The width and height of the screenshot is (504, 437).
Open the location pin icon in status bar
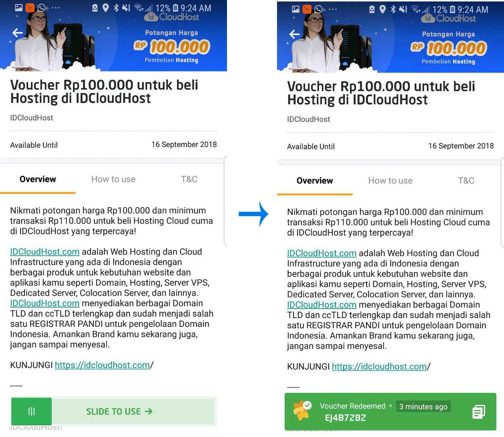tap(106, 8)
